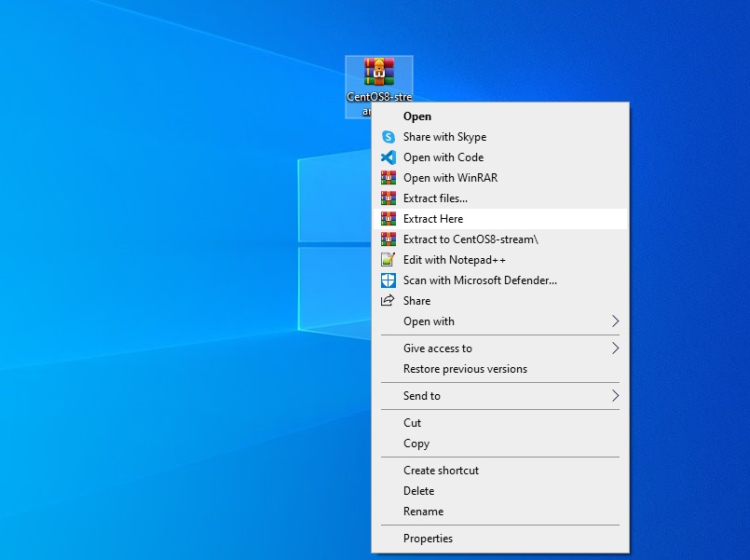Expand the Send to submenu arrow
Screen dimensions: 750x560
(x=616, y=395)
